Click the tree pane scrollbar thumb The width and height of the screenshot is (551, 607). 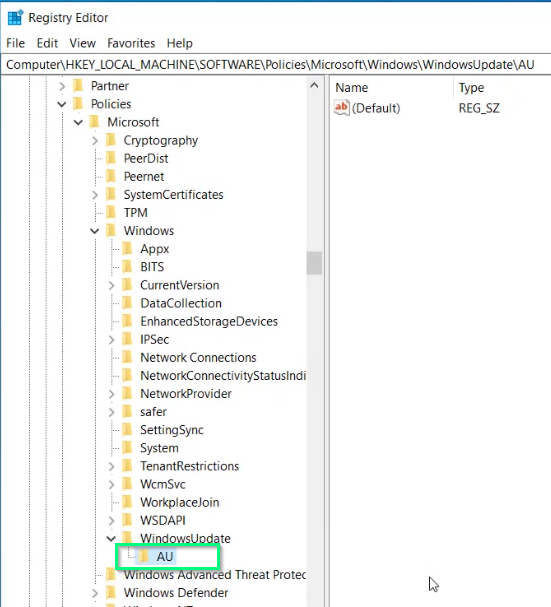tap(314, 263)
